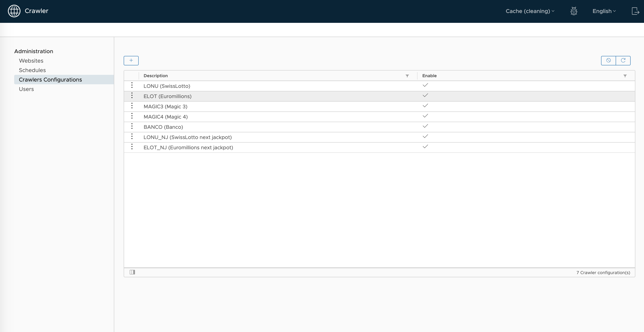The image size is (644, 332).
Task: Open Schedules in Administration menu
Action: [32, 70]
